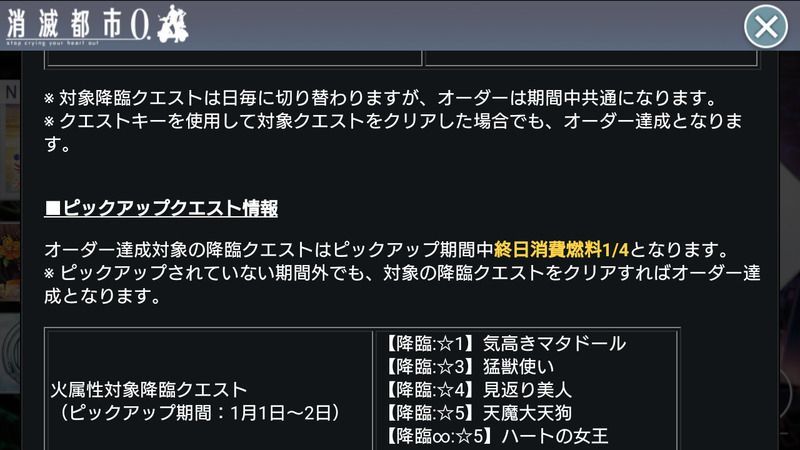Select the 猛獣使い ☆3 quest entry

click(468, 366)
